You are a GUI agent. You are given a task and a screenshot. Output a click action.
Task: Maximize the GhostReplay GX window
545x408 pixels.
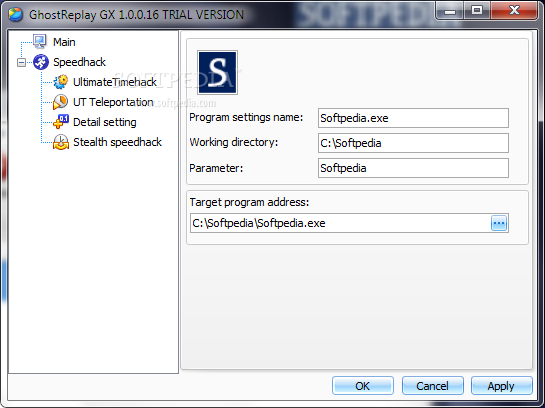pyautogui.click(x=477, y=11)
